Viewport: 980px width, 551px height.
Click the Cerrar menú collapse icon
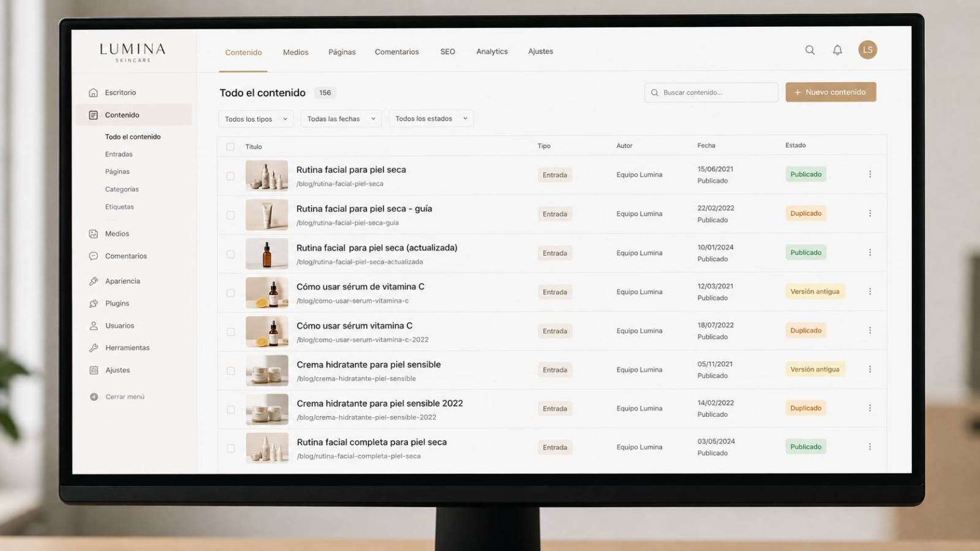[x=94, y=397]
